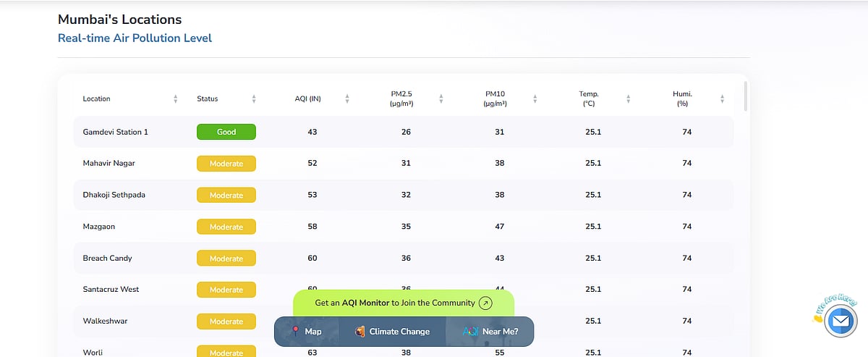Screen dimensions: 868x357
Task: Sort by Temperature column arrows
Action: [x=628, y=98]
